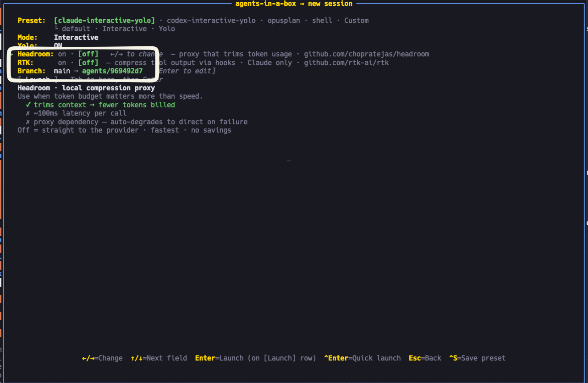
Task: Open the github.com/rtk-ai/rtk link
Action: 346,63
